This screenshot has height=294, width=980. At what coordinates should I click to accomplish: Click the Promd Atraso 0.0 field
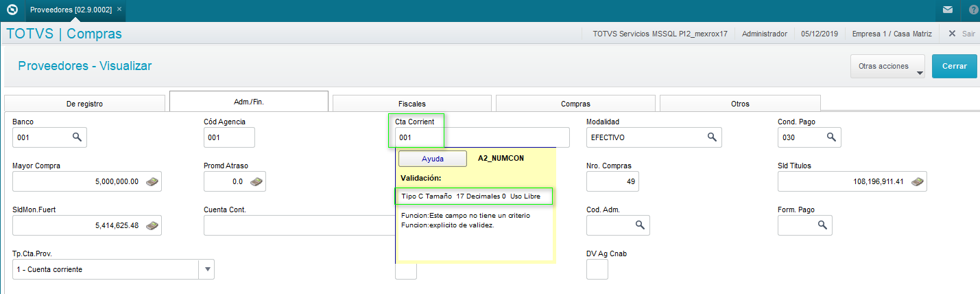(235, 181)
